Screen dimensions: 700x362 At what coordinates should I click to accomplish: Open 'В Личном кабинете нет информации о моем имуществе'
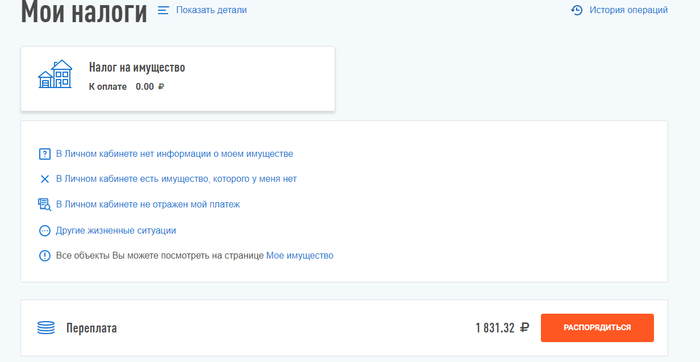tap(175, 154)
